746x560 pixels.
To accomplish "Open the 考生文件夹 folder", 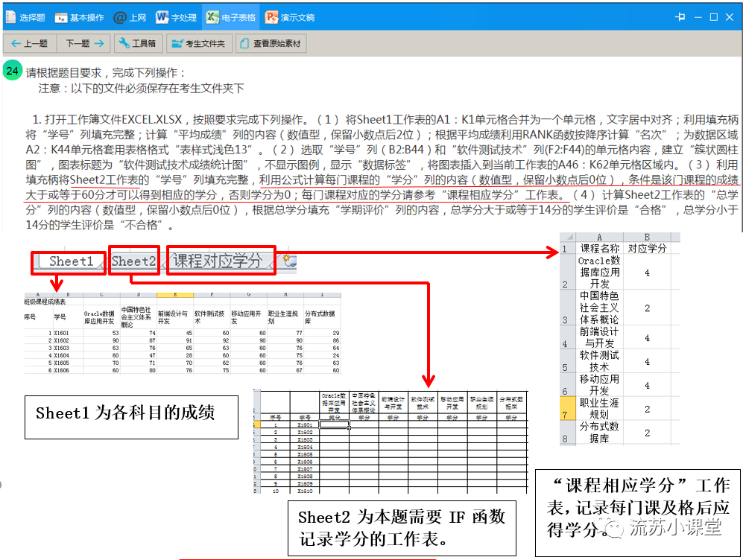I will tap(199, 43).
